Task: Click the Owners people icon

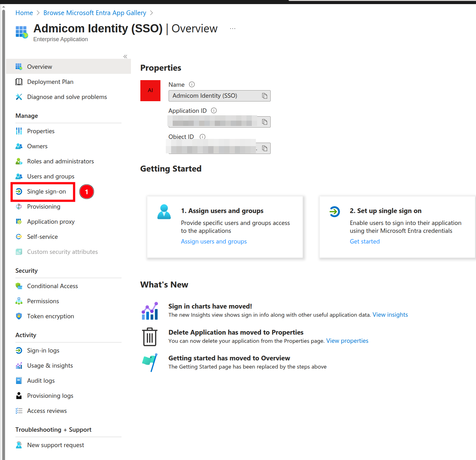Action: (x=19, y=146)
